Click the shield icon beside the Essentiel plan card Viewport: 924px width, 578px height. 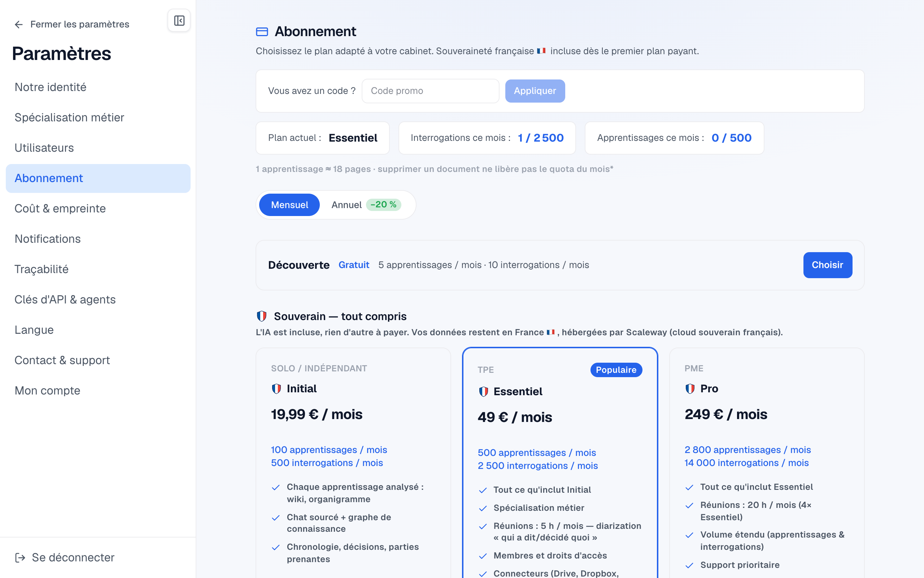tap(483, 392)
